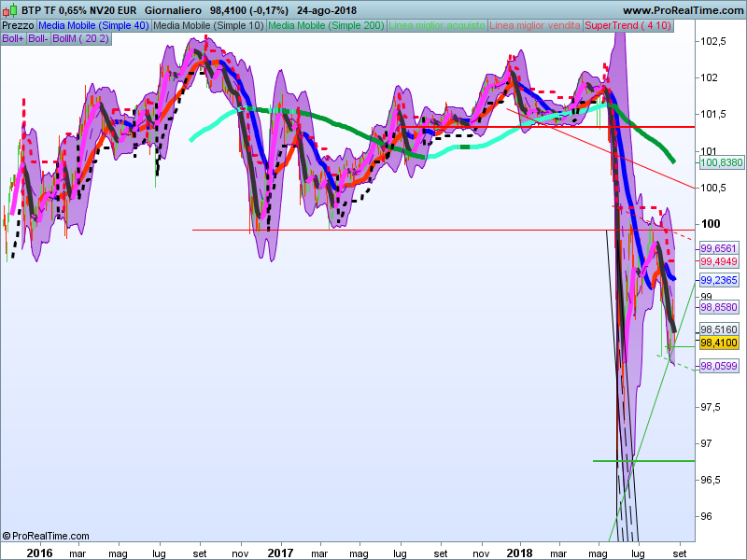Click the green 100,8380 price tag

721,162
